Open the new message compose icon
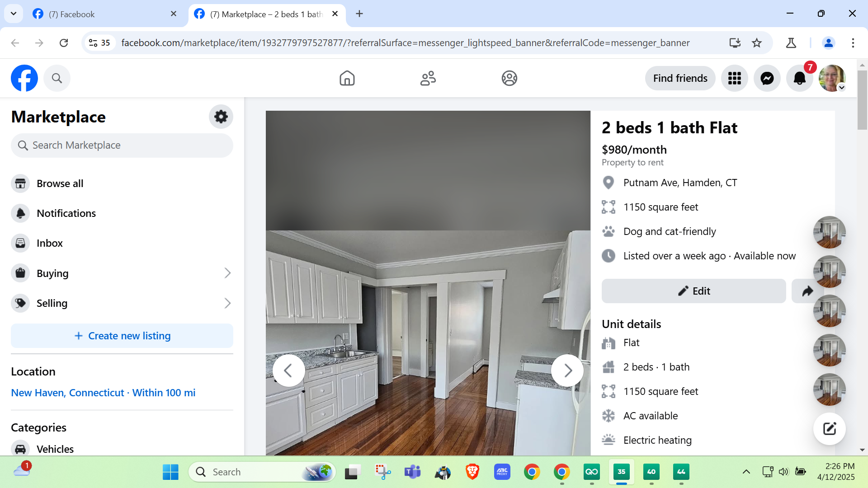This screenshot has width=868, height=488. (830, 429)
